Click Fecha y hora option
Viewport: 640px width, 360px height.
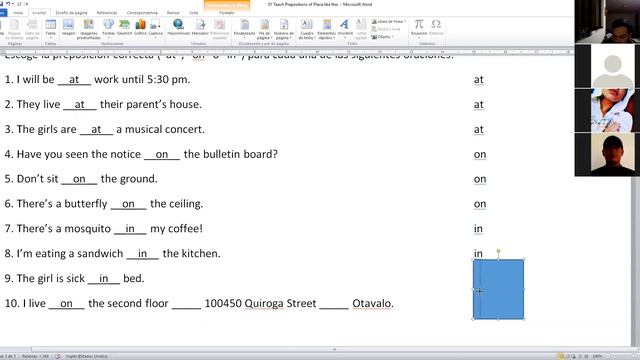pyautogui.click(x=385, y=29)
